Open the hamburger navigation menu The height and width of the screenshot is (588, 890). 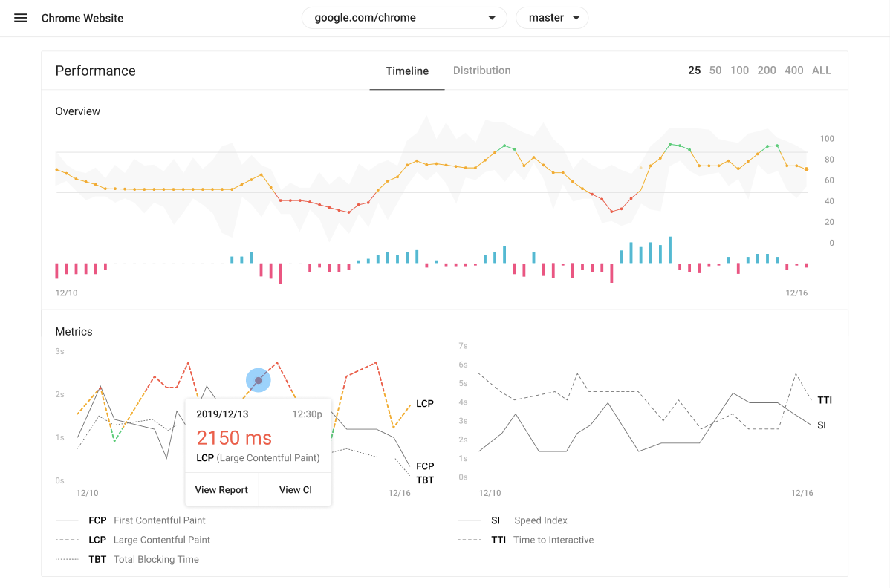coord(21,18)
